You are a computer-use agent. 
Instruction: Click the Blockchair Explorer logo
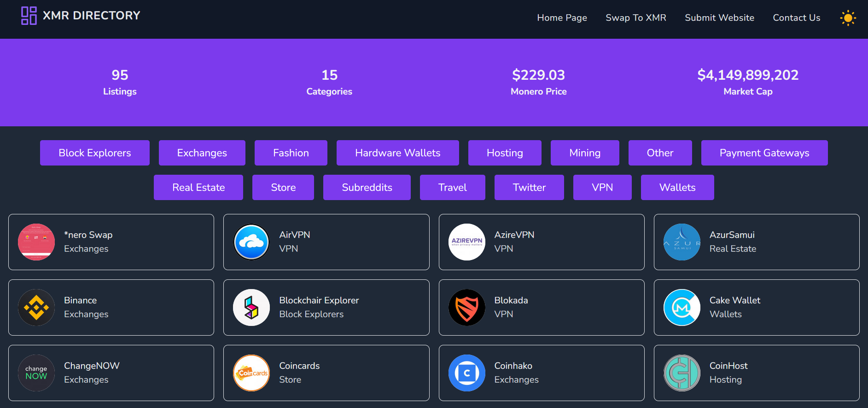click(251, 307)
